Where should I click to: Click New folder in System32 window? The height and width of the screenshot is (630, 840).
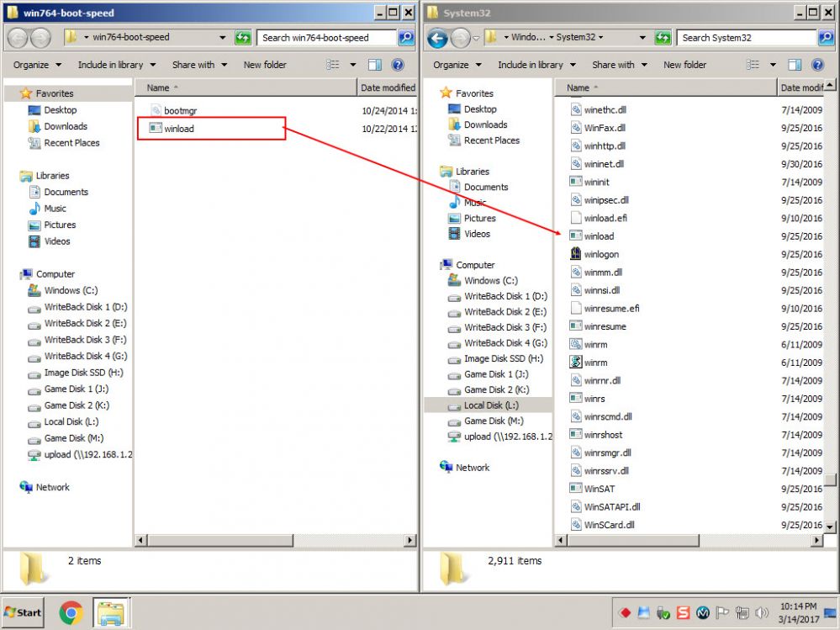[684, 65]
